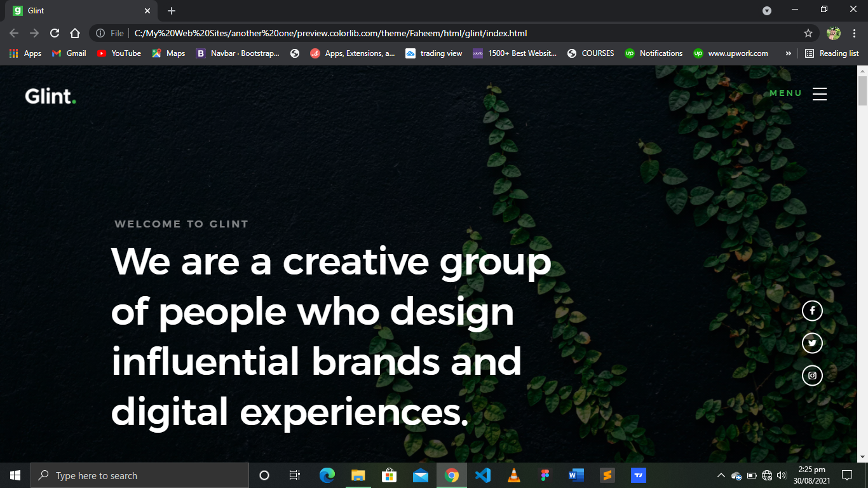Open the Instagram social icon
The height and width of the screenshot is (488, 868).
(812, 376)
